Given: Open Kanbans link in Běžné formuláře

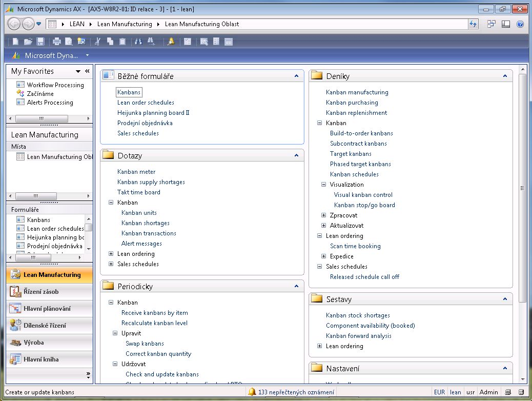Looking at the screenshot, I should point(129,92).
